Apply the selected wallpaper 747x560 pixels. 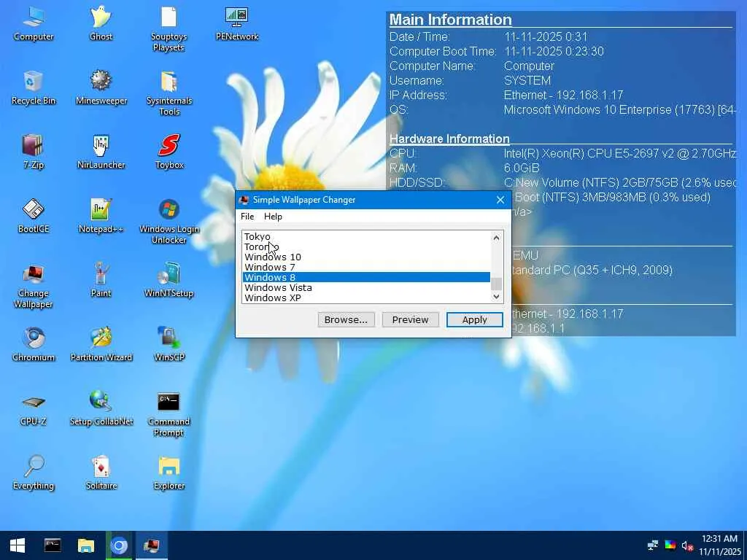click(x=474, y=319)
